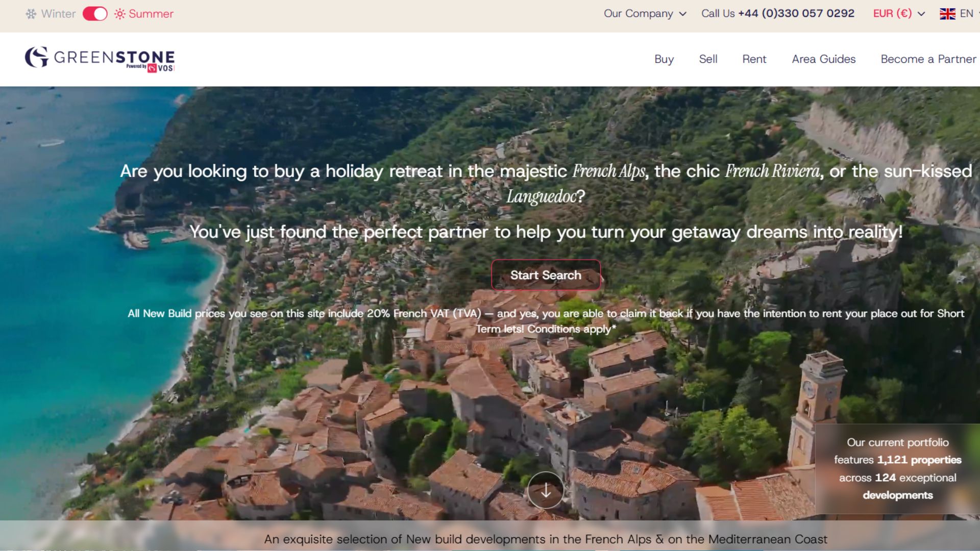Click the 'perfect partner' tagline text
Viewport: 980px width, 551px height.
coord(546,232)
